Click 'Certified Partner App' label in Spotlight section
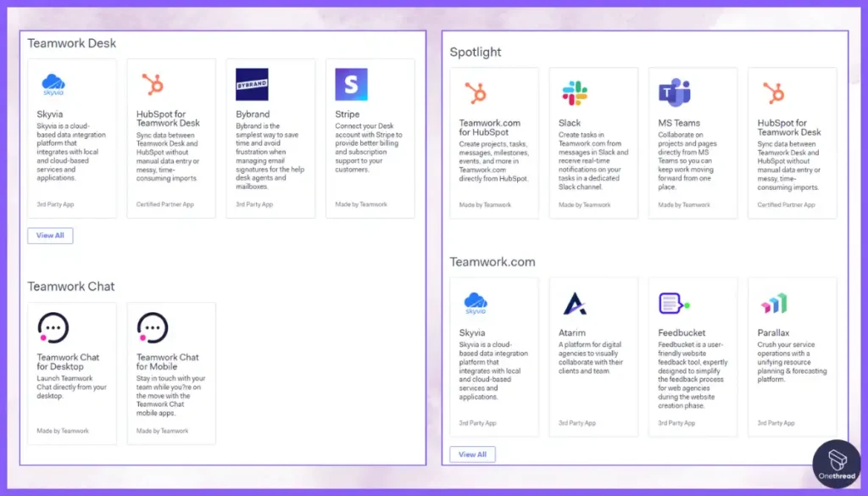Screen dimensions: 868x496 pyautogui.click(x=786, y=205)
